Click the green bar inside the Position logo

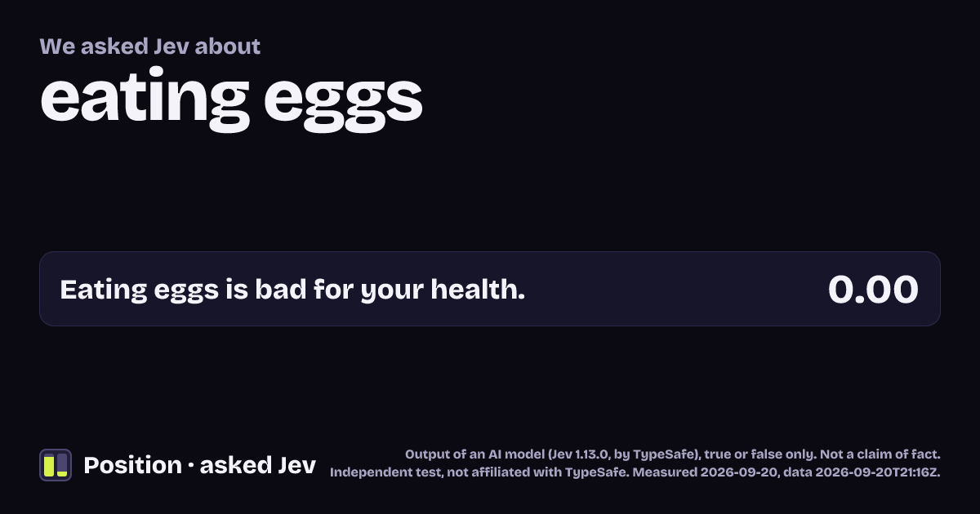pos(49,466)
